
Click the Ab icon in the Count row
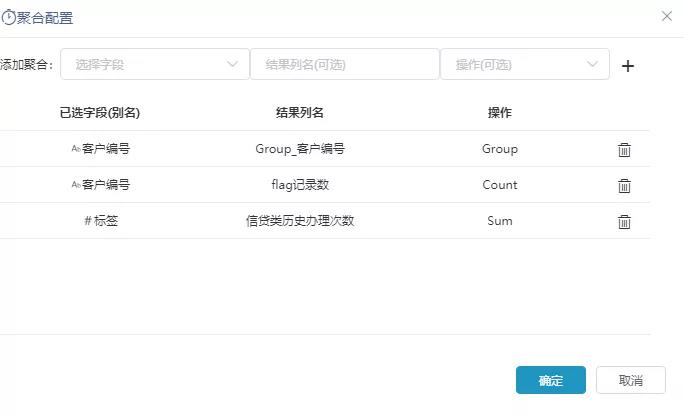76,185
